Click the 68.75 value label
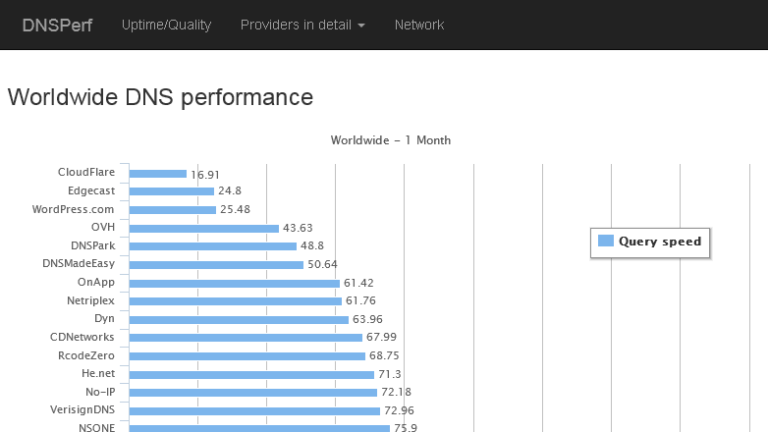768x432 pixels. point(384,355)
